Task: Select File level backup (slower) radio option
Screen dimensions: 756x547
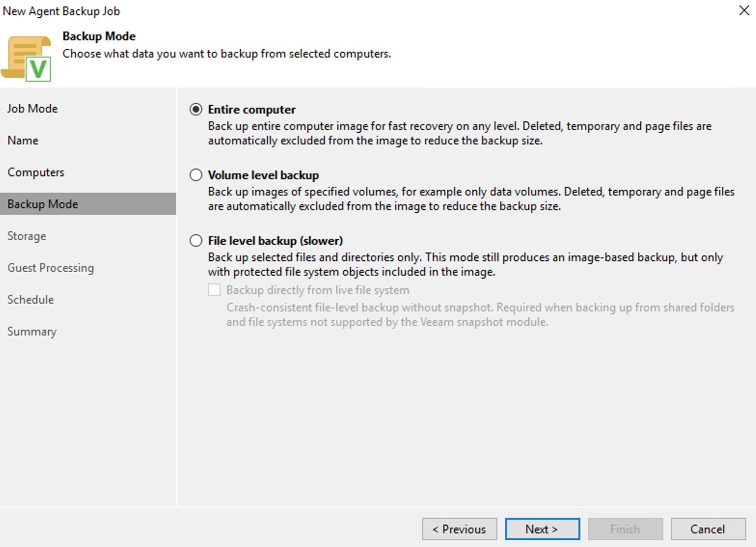Action: 196,240
